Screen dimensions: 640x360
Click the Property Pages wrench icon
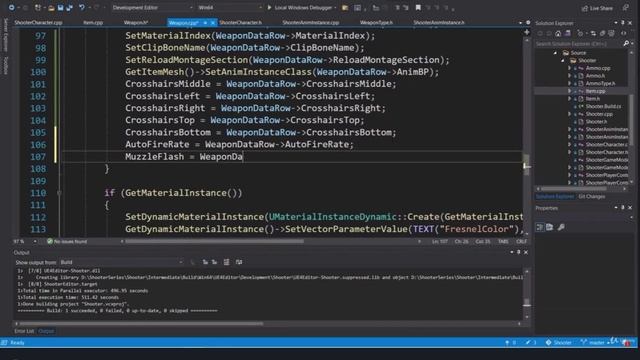click(x=561, y=227)
